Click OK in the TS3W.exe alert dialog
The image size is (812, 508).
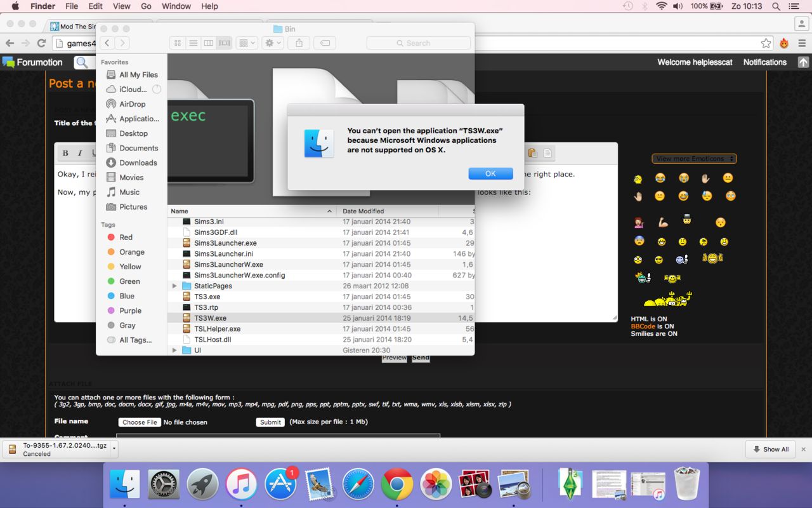click(x=490, y=173)
